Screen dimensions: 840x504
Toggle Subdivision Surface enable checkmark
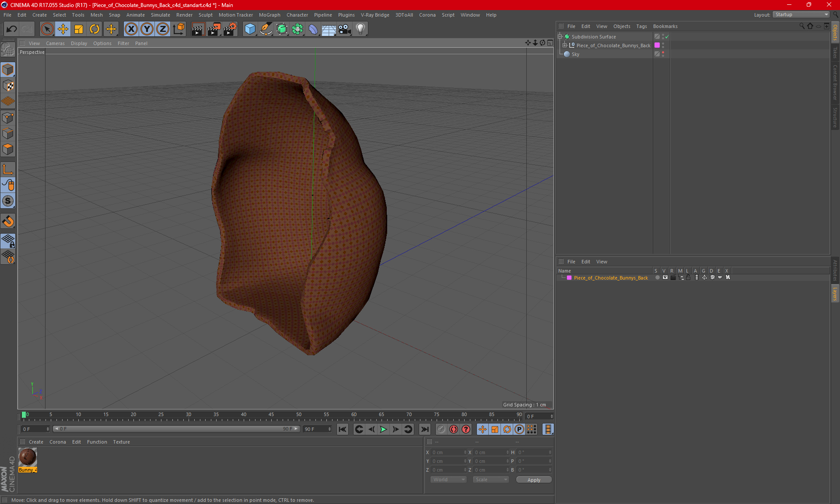[x=667, y=37]
